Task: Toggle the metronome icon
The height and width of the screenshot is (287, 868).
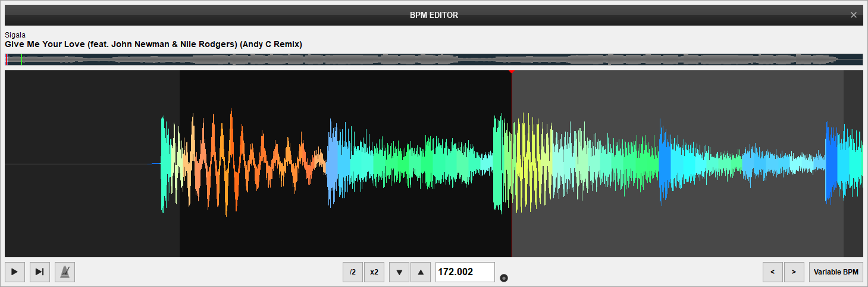Action: tap(65, 272)
